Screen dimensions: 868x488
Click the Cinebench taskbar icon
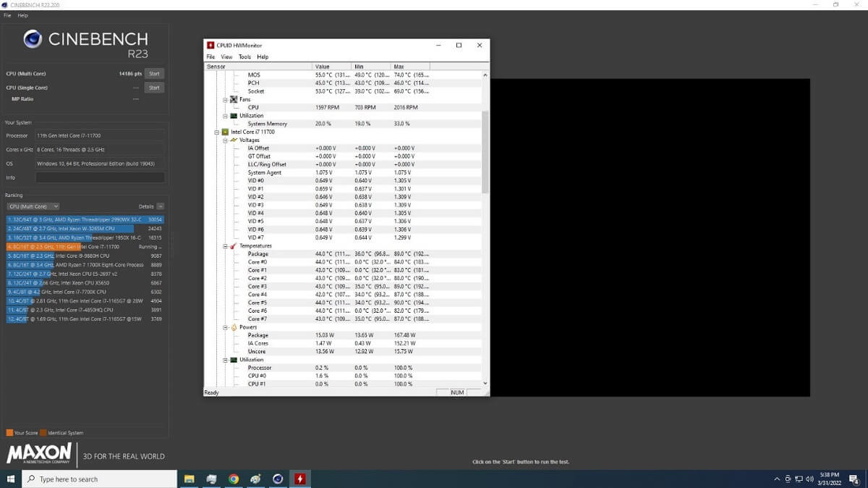click(x=278, y=479)
